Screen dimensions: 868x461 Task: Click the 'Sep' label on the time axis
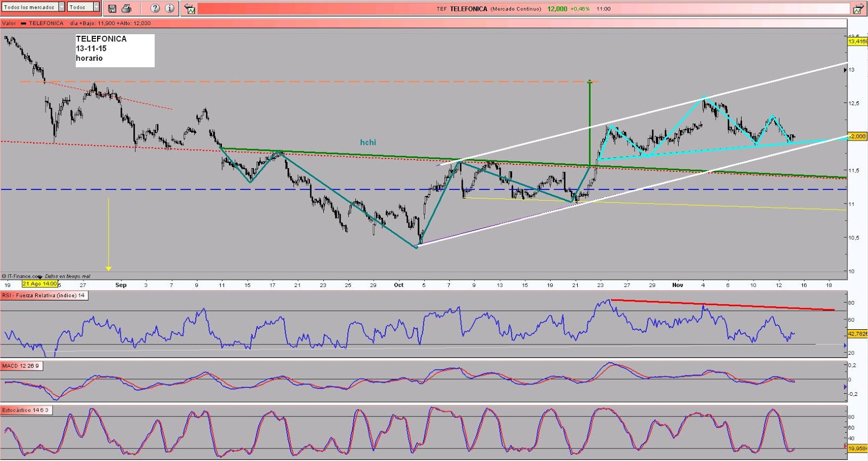coord(120,285)
